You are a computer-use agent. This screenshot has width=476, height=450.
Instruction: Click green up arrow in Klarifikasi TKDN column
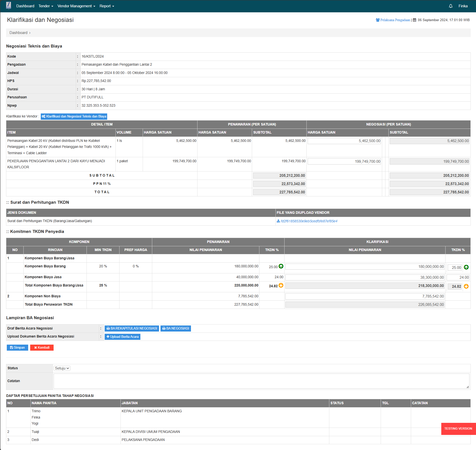point(466,267)
